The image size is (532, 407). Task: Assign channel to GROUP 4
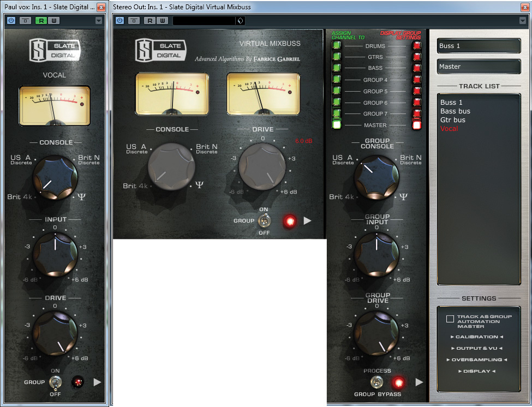(337, 79)
